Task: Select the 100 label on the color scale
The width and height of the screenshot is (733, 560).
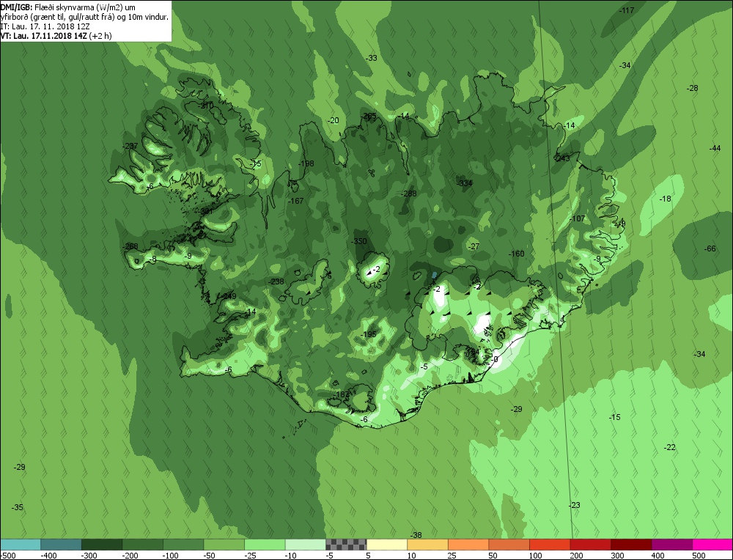Action: (x=535, y=556)
